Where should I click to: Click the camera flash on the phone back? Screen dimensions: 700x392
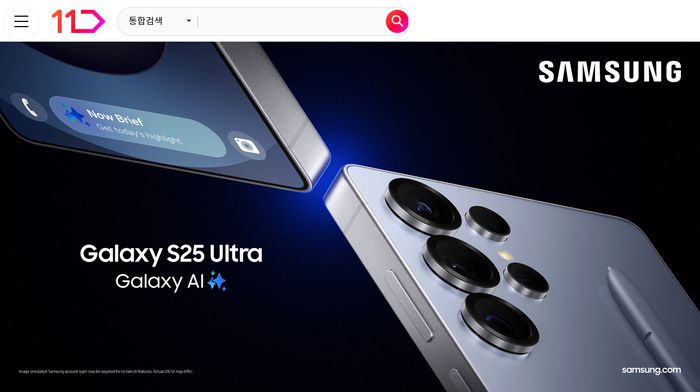point(505,255)
